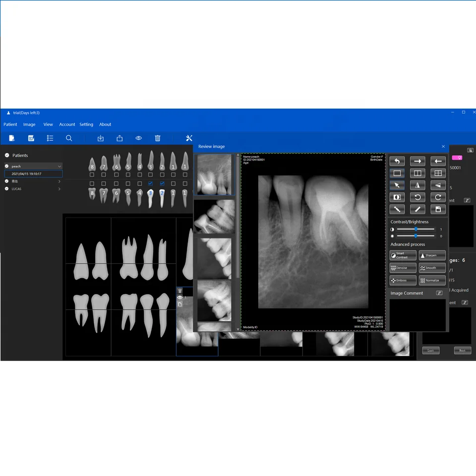Click the Last button in main window
The width and height of the screenshot is (476, 476).
click(430, 351)
